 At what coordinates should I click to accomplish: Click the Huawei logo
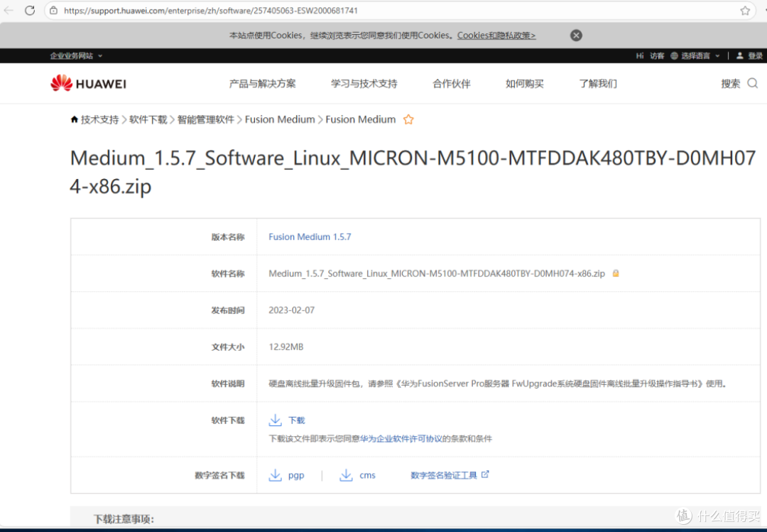click(88, 83)
